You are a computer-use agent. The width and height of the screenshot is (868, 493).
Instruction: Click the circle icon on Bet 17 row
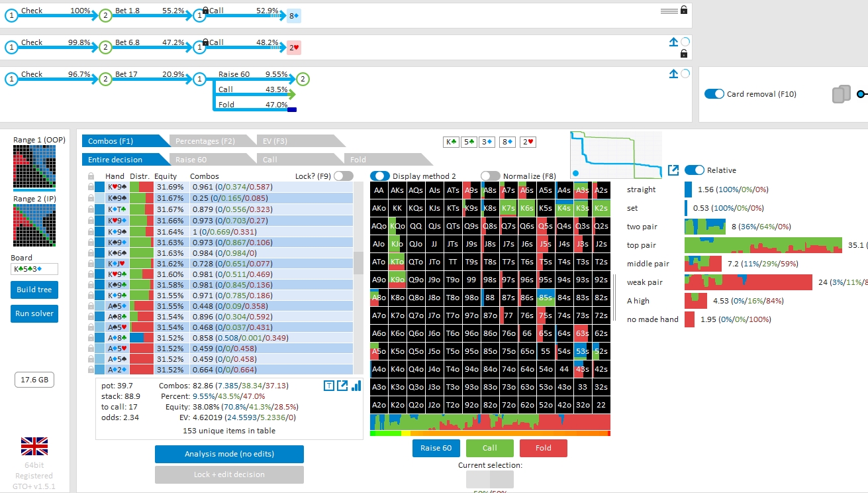tap(685, 74)
